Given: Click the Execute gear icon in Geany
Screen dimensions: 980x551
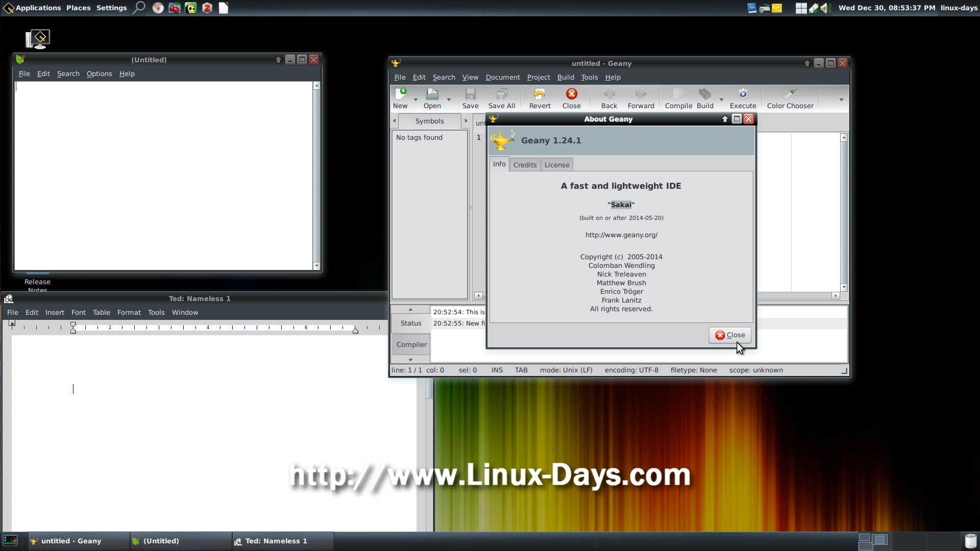Looking at the screenshot, I should (743, 94).
